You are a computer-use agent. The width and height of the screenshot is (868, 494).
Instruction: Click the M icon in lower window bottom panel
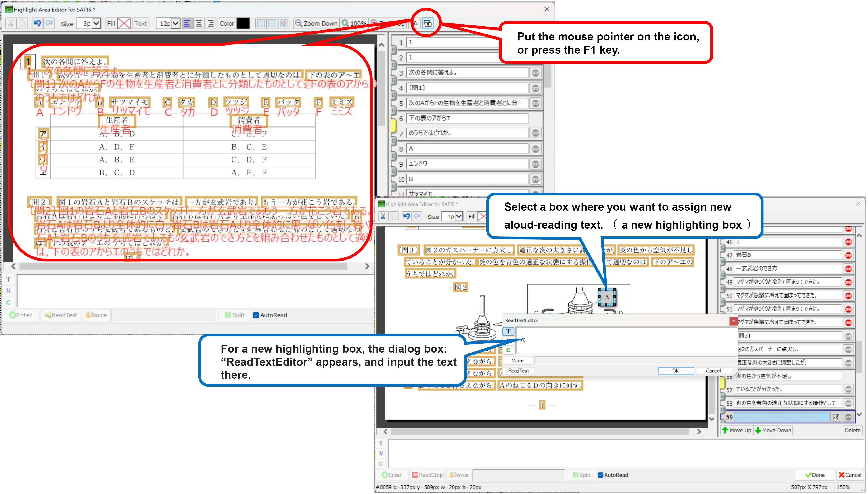(x=381, y=453)
